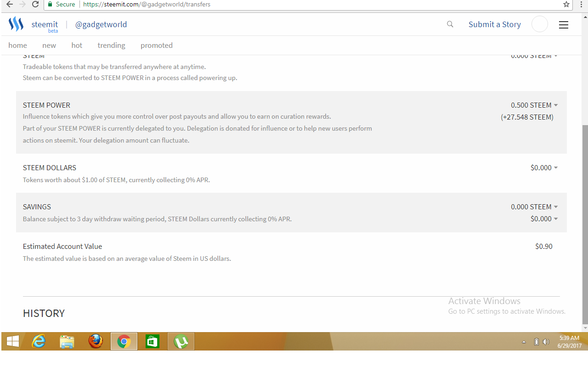Click the Steemit logo icon
The height and width of the screenshot is (368, 588).
tap(16, 24)
